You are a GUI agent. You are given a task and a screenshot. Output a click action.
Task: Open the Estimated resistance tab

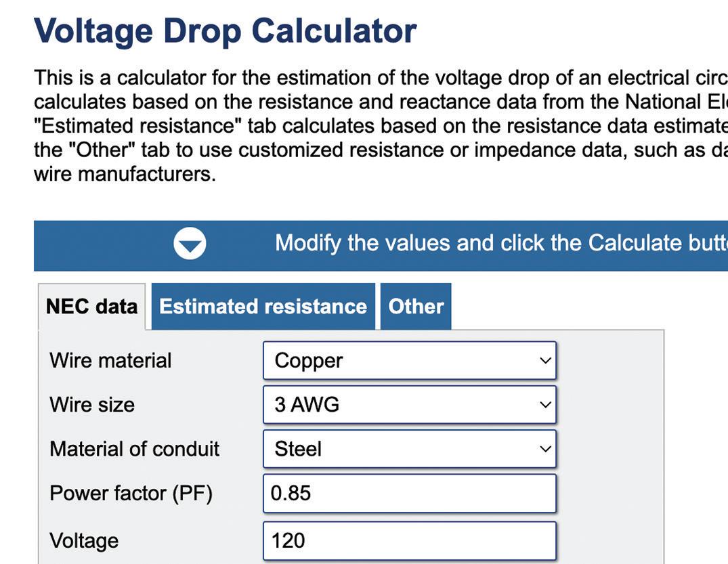click(263, 307)
